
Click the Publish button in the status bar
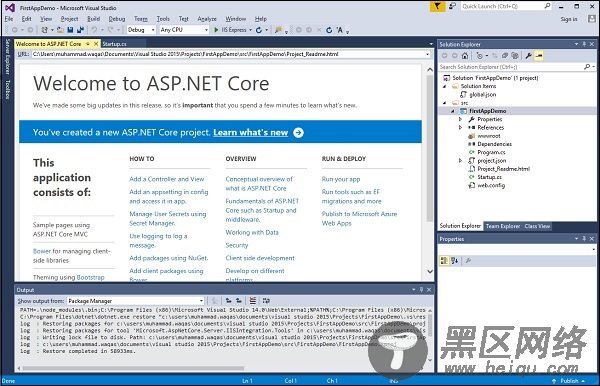pos(568,381)
